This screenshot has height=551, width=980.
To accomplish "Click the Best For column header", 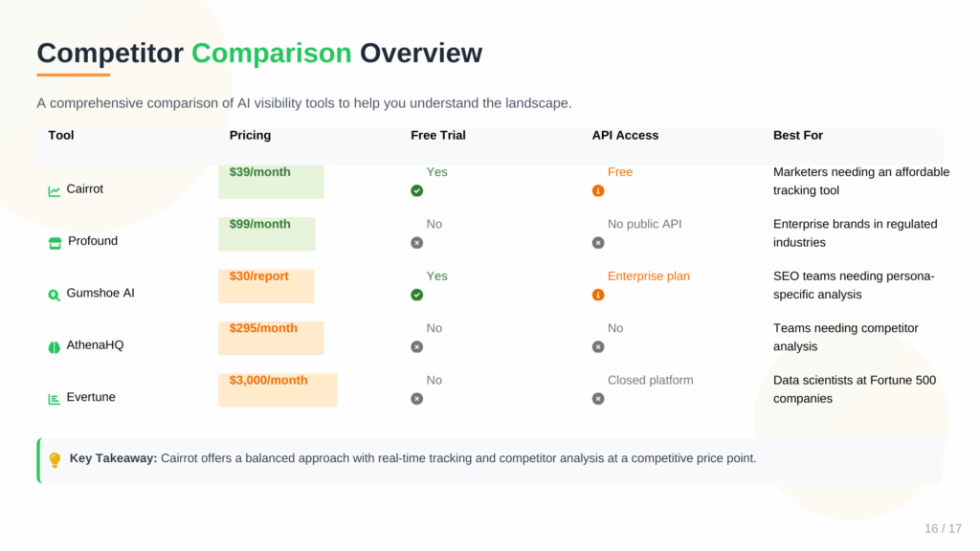I will click(798, 136).
